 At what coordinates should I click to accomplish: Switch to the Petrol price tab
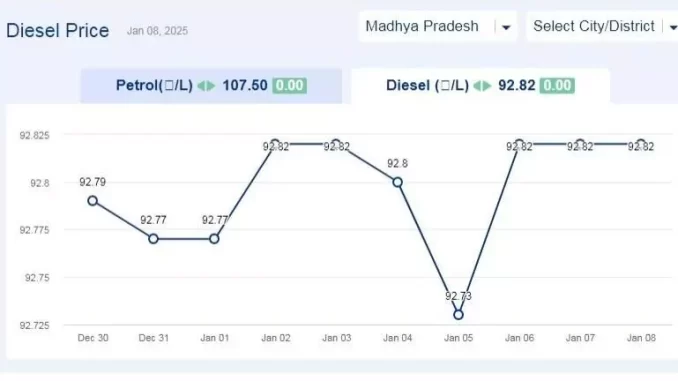point(211,86)
